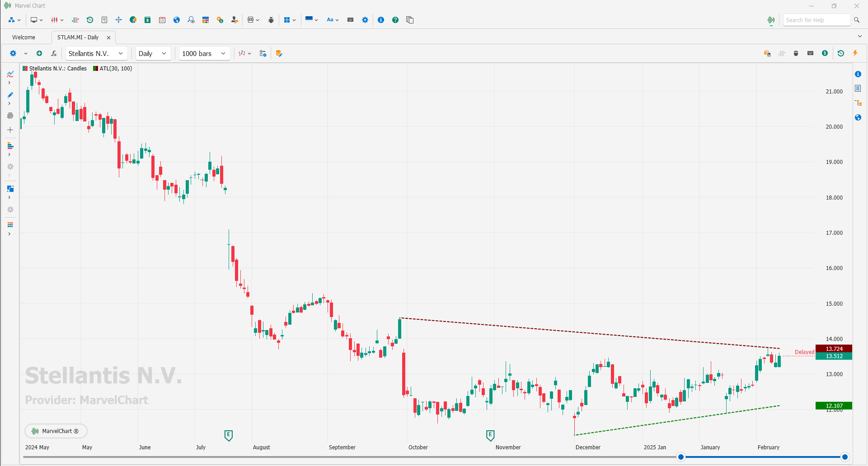Open the Stellantis N.V. symbol dropdown
Image resolution: width=868 pixels, height=466 pixels.
[96, 53]
